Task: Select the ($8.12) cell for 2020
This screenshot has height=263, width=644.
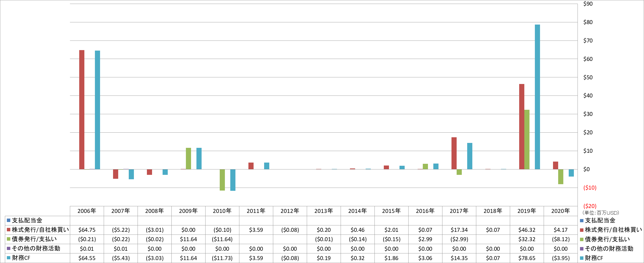Action: click(561, 239)
